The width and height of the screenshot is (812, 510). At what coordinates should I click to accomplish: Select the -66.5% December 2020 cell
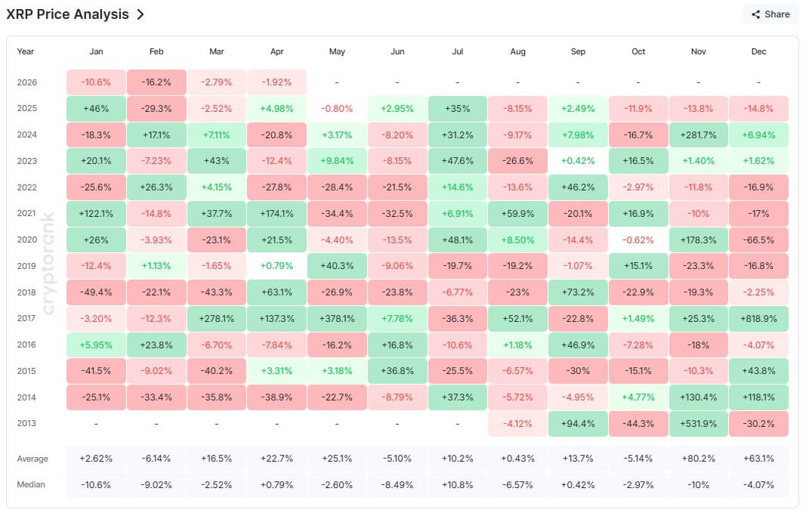click(758, 240)
